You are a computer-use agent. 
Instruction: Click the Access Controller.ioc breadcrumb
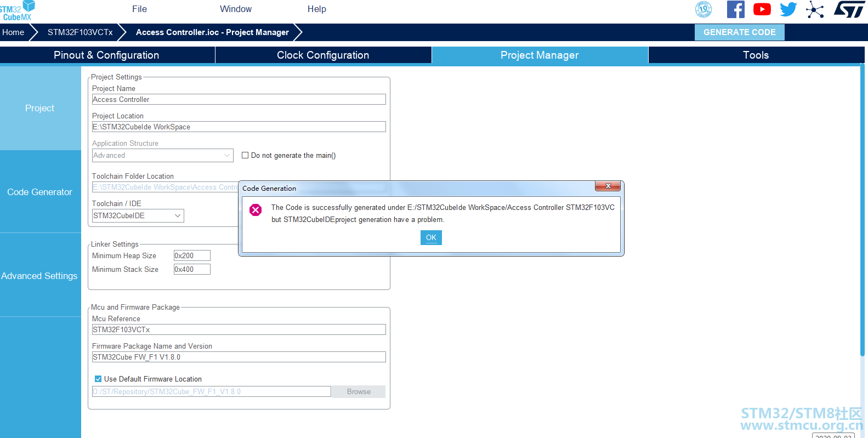pos(212,32)
